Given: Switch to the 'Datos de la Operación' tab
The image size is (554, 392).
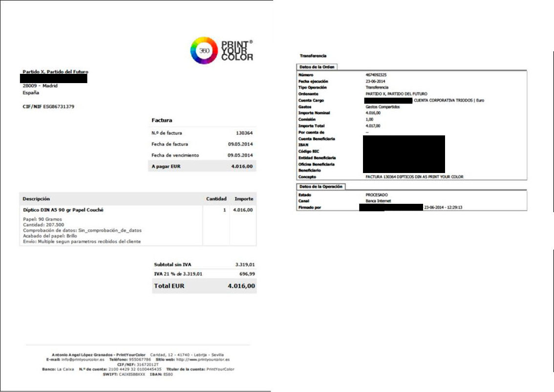Looking at the screenshot, I should 321,186.
